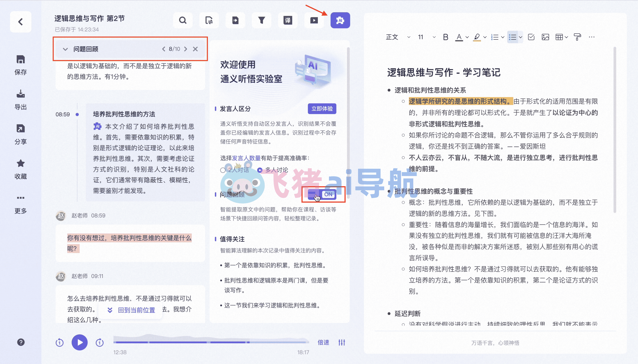The height and width of the screenshot is (364, 638).
Task: Open the 倍速 playback speed option
Action: (323, 342)
